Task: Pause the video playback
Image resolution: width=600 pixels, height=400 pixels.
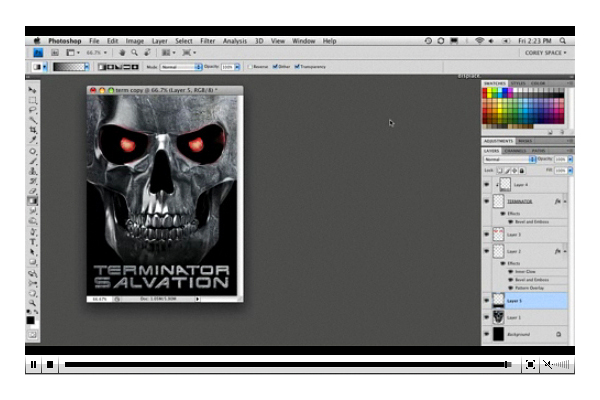Action: [x=33, y=364]
